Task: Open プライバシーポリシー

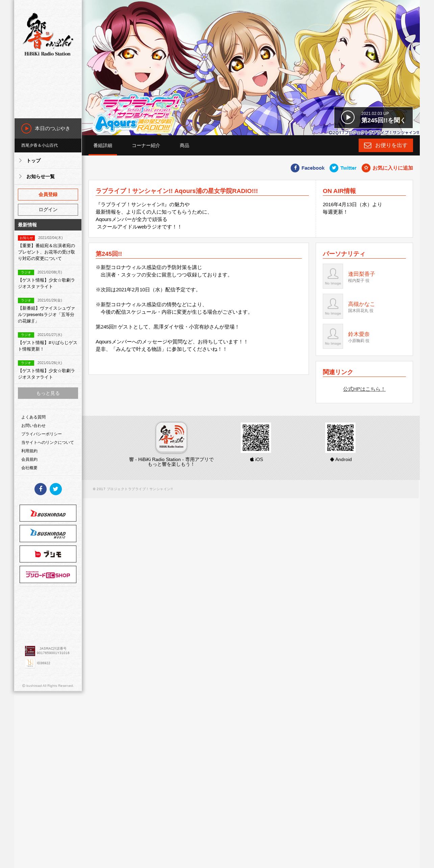Action: 42,434
